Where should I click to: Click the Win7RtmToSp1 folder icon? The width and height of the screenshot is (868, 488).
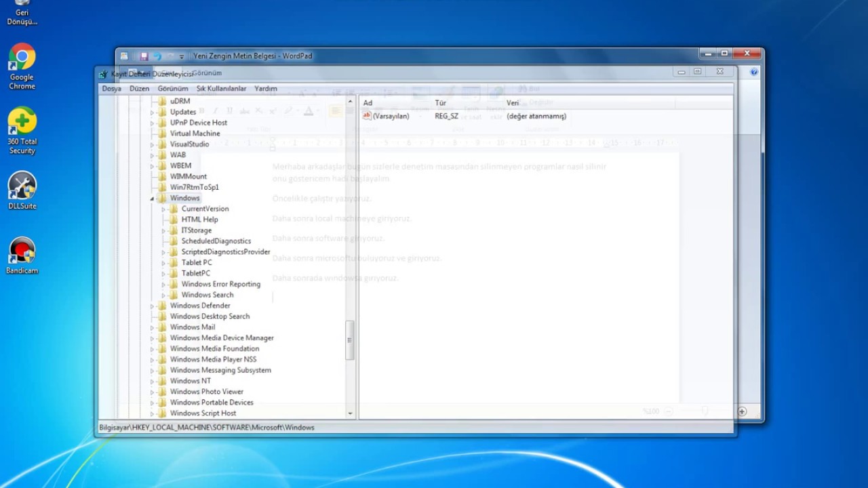coord(161,187)
